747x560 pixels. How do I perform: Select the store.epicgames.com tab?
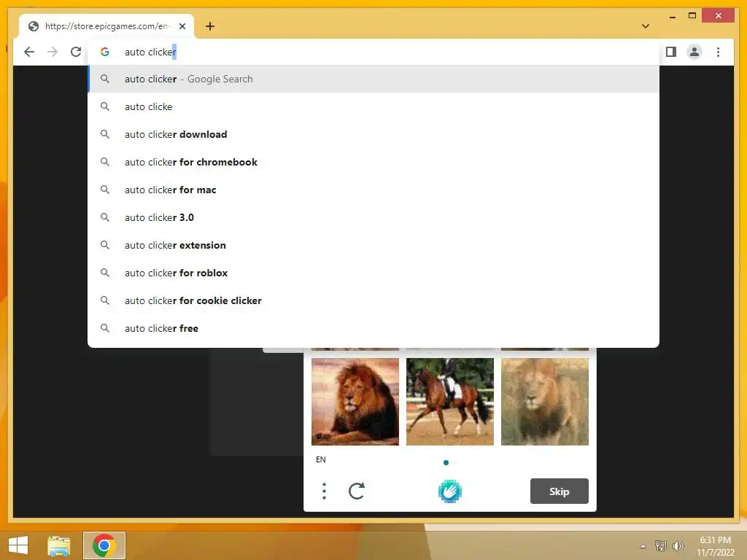coord(107,26)
